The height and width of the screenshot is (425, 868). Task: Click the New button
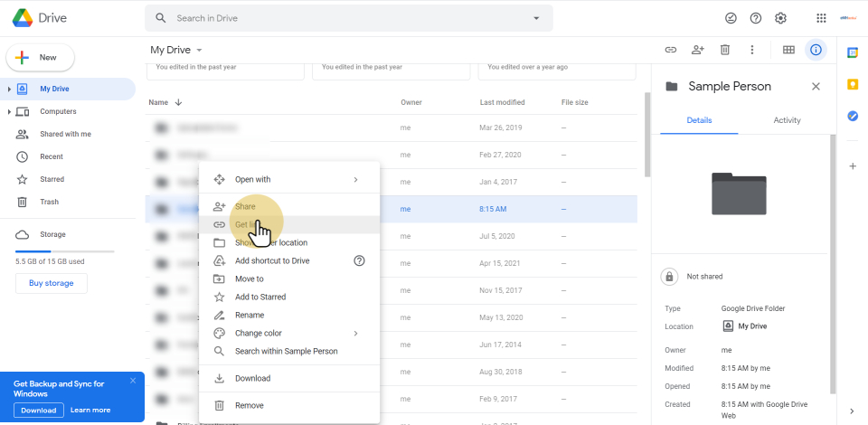tap(41, 58)
